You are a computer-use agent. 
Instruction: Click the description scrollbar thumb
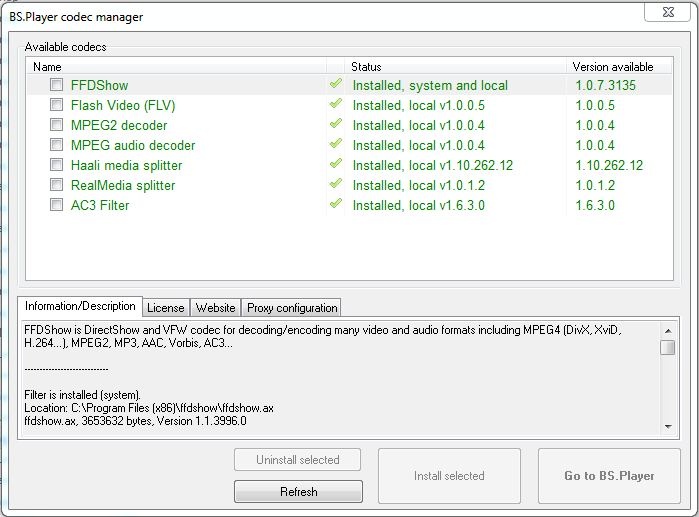click(x=668, y=348)
